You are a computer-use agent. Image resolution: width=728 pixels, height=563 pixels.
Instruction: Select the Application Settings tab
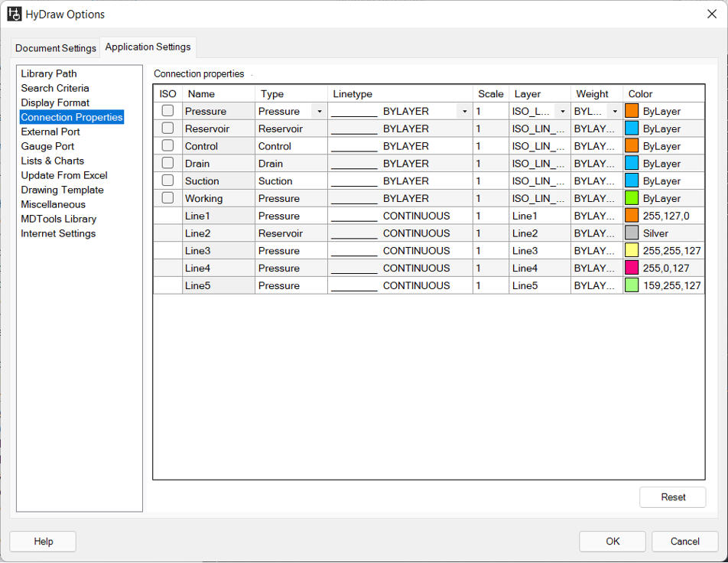(x=148, y=47)
